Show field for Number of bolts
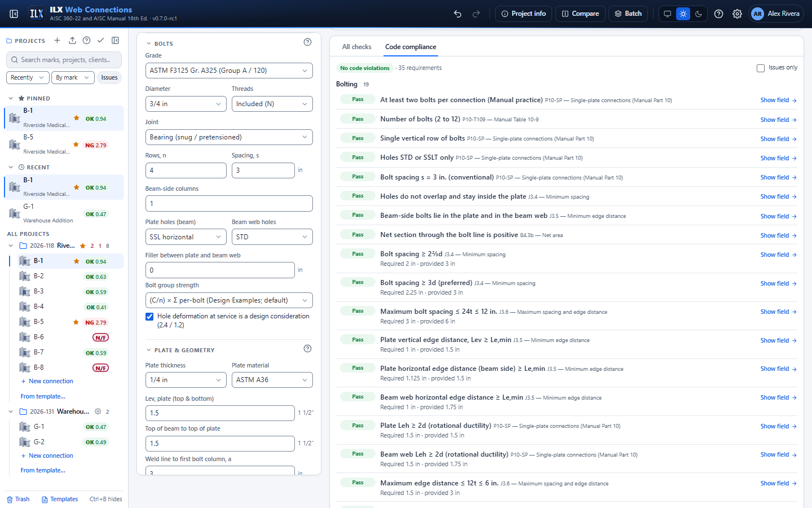 pyautogui.click(x=778, y=120)
